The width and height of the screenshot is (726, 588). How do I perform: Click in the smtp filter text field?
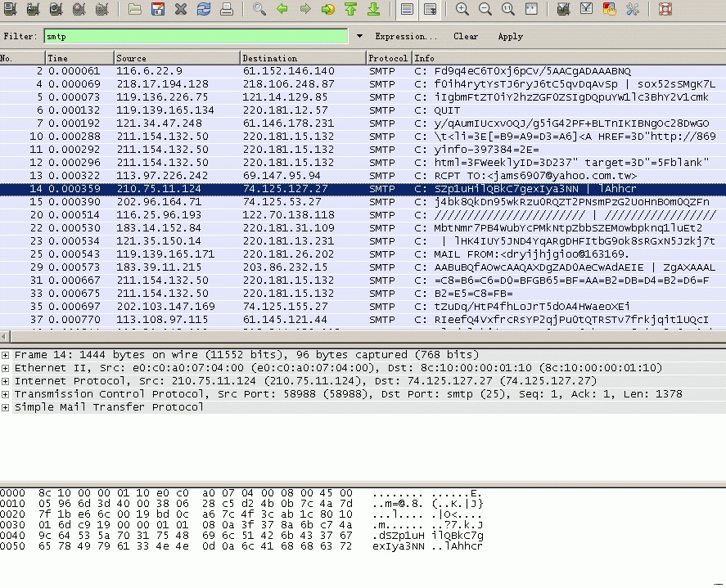[196, 37]
